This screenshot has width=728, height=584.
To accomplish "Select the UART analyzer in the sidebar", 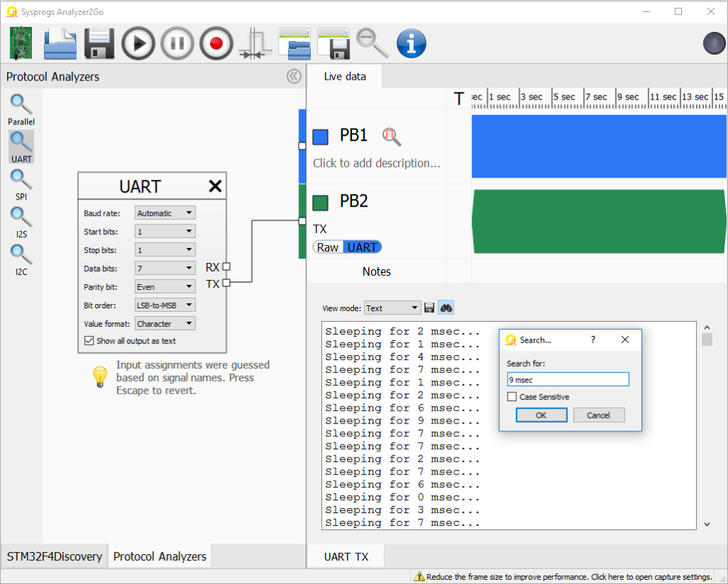I will point(21,146).
